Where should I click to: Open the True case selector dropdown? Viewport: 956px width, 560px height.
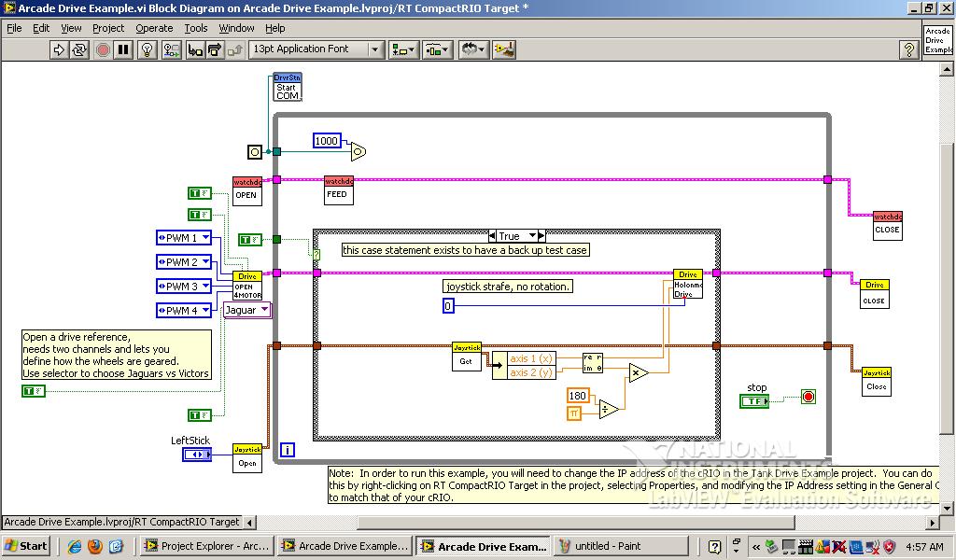click(x=532, y=235)
